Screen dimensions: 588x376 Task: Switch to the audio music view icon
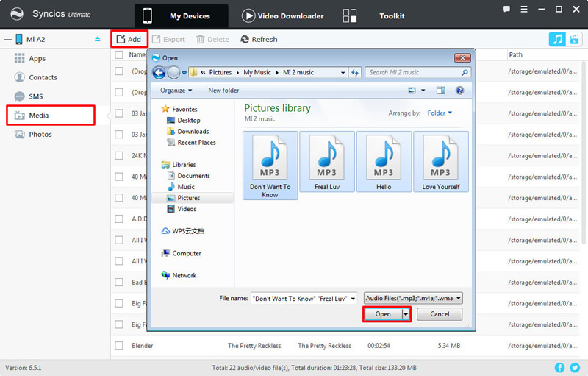pos(557,39)
